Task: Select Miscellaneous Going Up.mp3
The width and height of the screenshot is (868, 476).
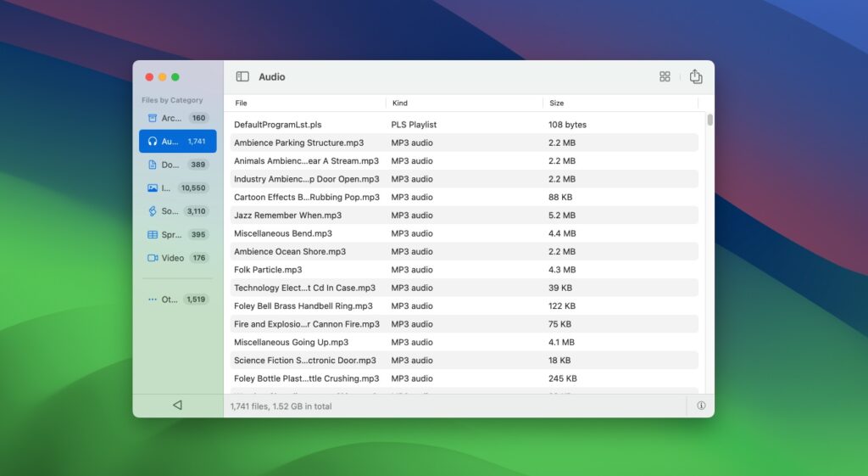Action: click(x=292, y=343)
